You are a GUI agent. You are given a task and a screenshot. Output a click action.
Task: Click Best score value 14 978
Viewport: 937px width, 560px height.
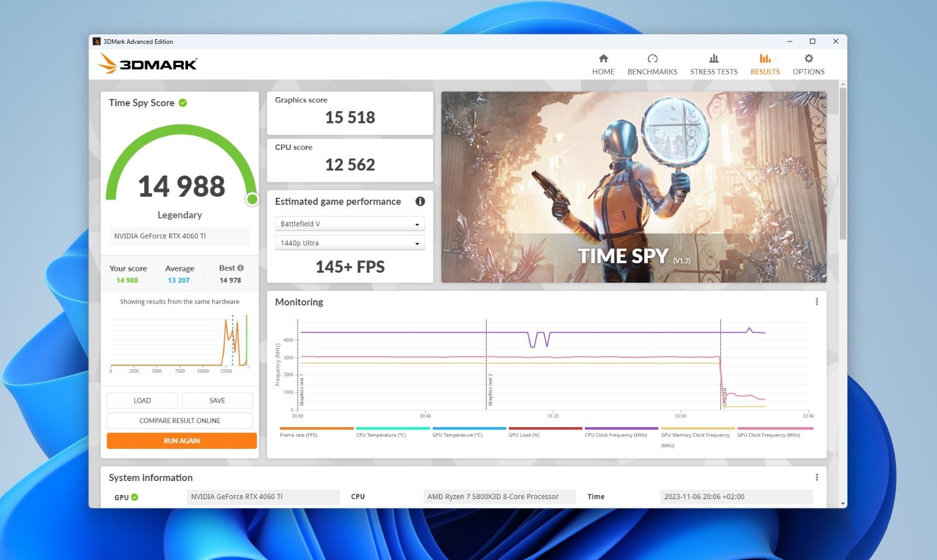point(230,280)
